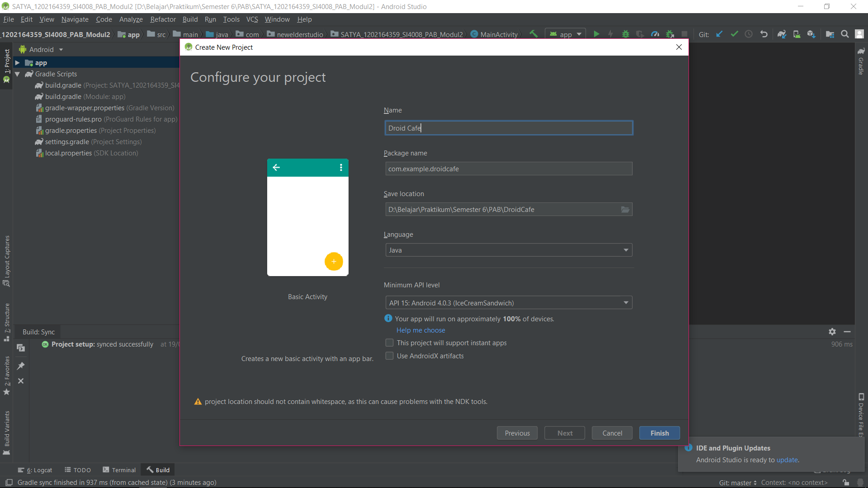
Task: Click MainActivity in breadcrumb bar
Action: [x=494, y=34]
